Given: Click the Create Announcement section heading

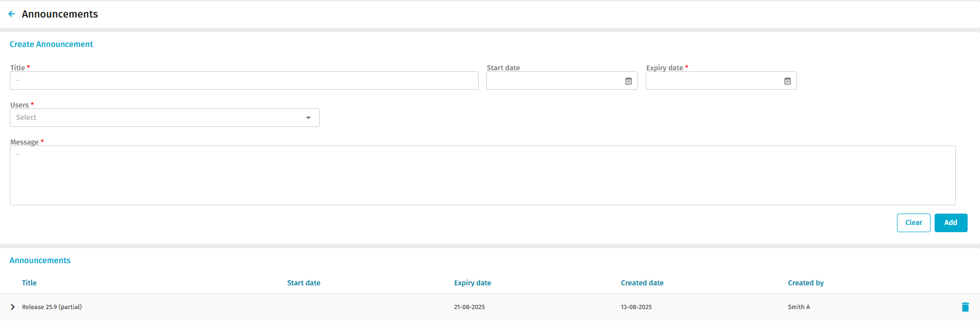Looking at the screenshot, I should (x=51, y=44).
